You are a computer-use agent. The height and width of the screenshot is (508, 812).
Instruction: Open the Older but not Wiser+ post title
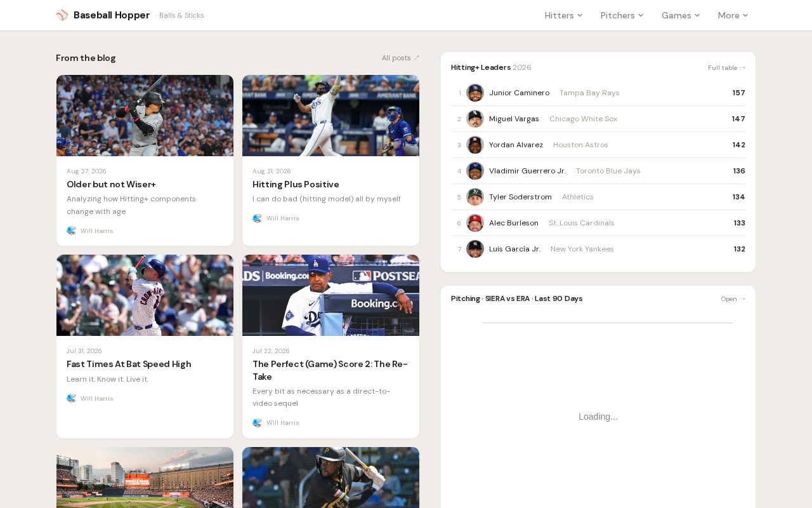(111, 184)
